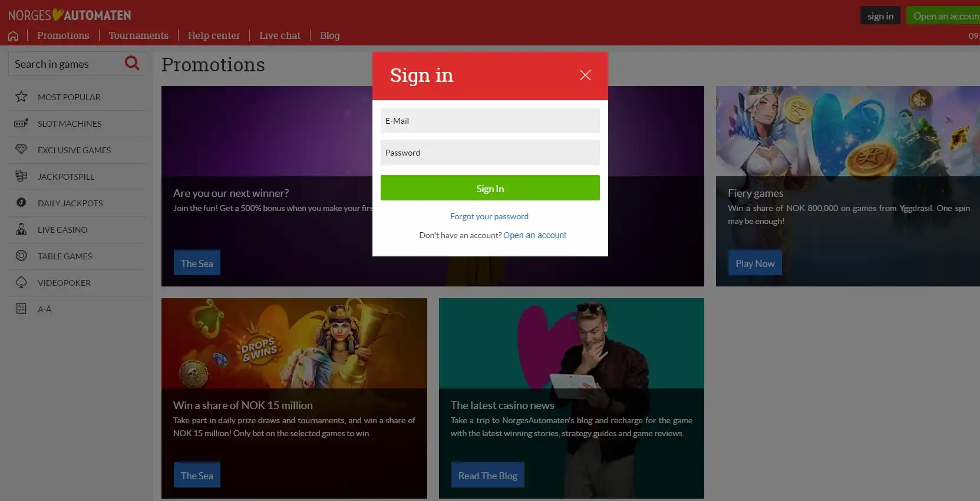Screen dimensions: 980x501
Task: Click the home icon in navigation bar
Action: [x=13, y=36]
